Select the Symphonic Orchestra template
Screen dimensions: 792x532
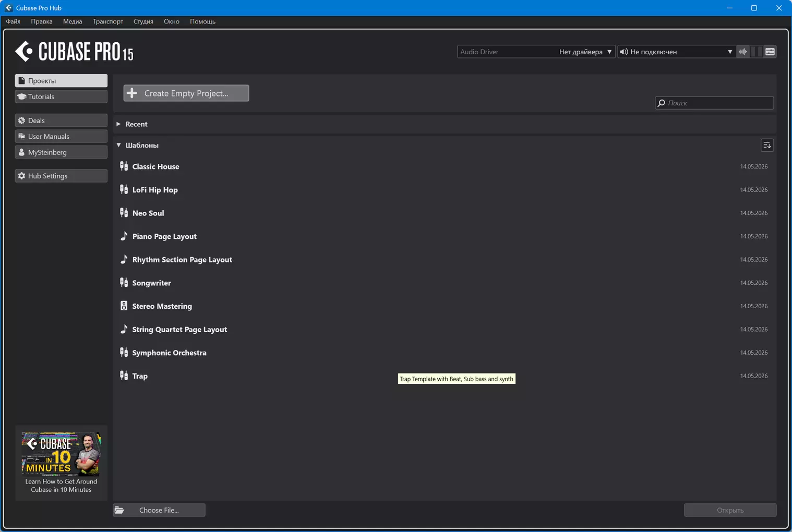point(170,353)
